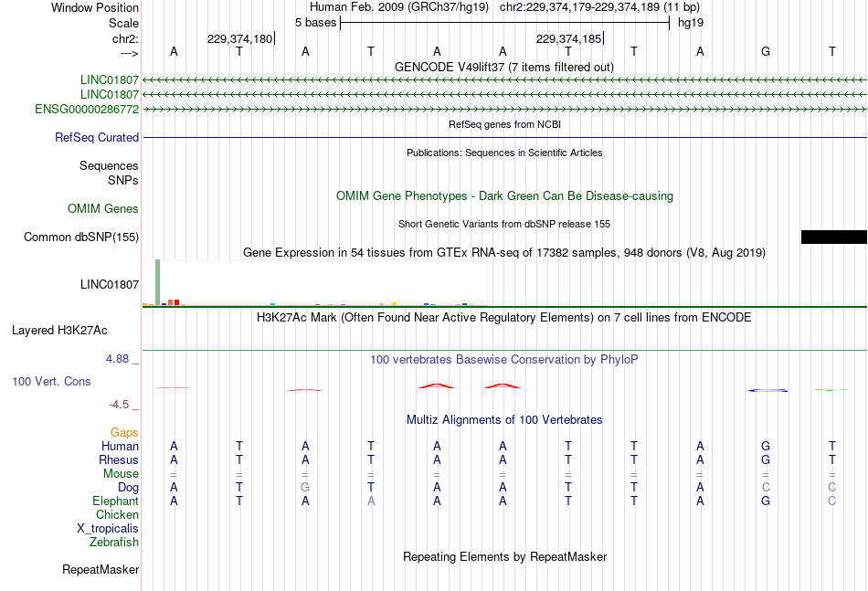Click the -4.5 PhyloP lower scale value
Viewport: 868px width, 591px height.
119,405
